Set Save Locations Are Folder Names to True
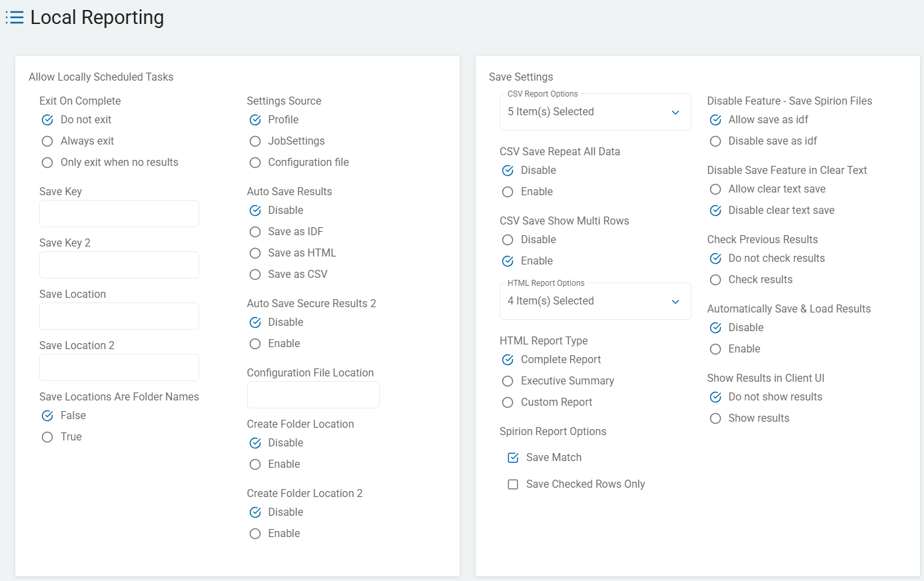924x581 pixels. click(x=47, y=437)
